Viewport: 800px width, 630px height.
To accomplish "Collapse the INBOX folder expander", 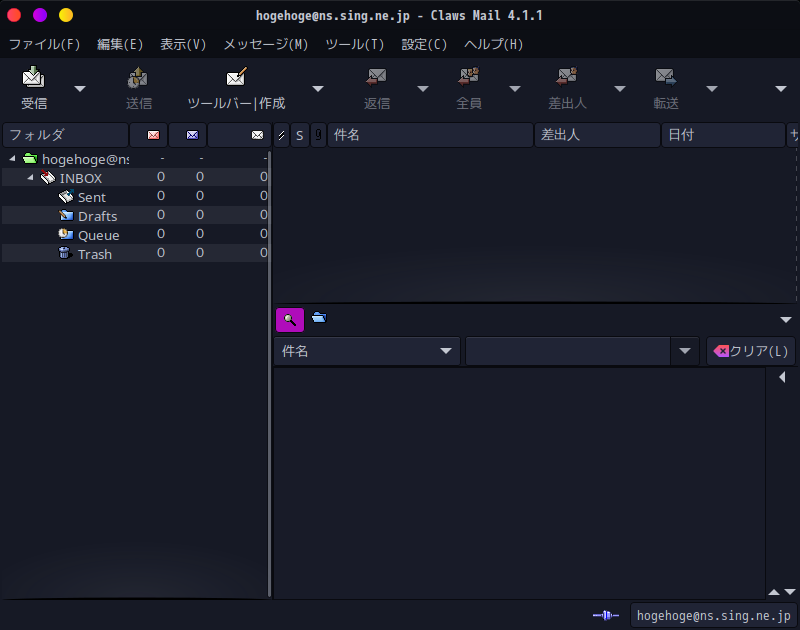I will coord(30,178).
